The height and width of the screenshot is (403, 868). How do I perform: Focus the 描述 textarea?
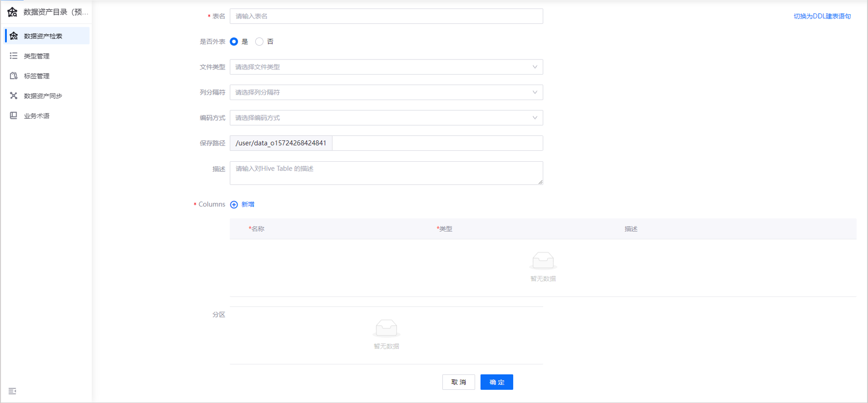tap(386, 173)
